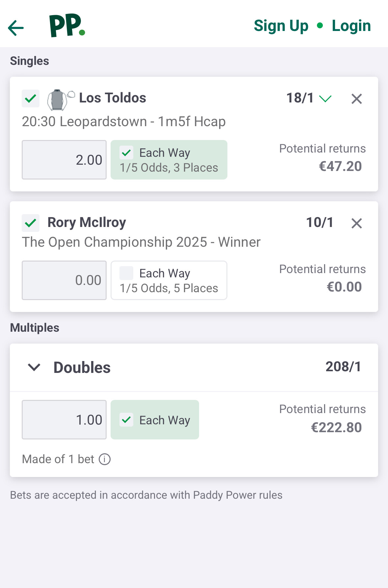Collapse the Doubles section chevron
The width and height of the screenshot is (388, 588).
[x=34, y=367]
